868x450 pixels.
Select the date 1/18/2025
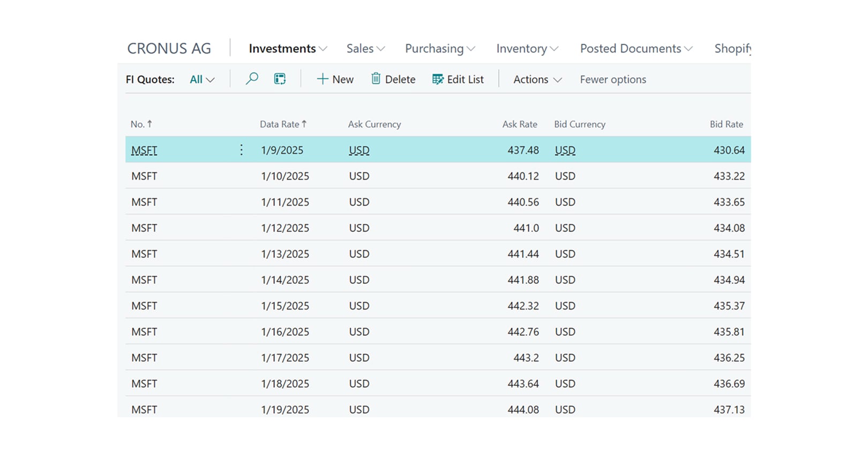coord(285,384)
